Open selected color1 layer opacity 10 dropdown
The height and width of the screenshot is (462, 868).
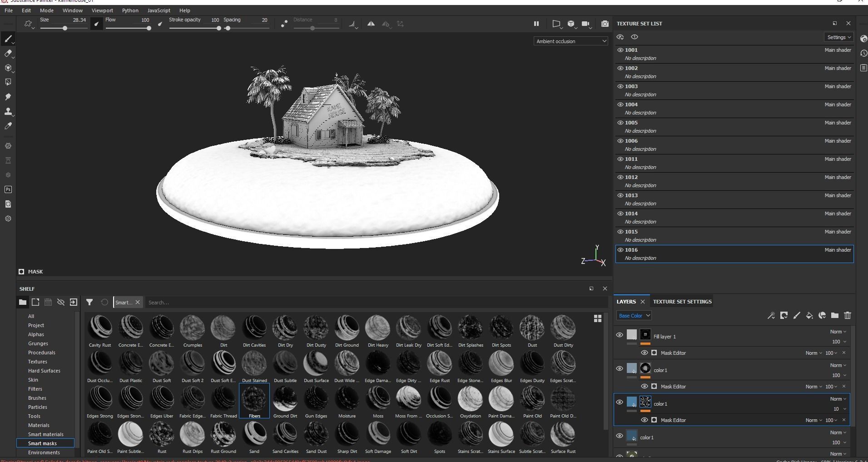[x=840, y=409]
